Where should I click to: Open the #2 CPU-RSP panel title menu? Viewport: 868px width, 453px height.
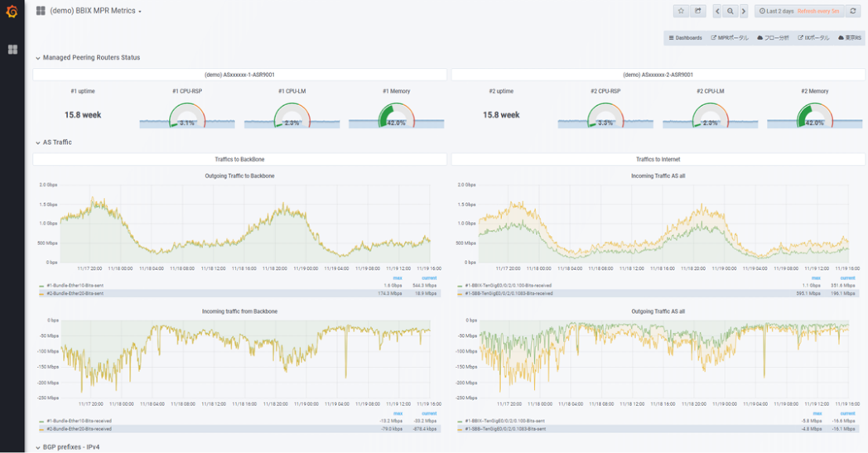(605, 91)
